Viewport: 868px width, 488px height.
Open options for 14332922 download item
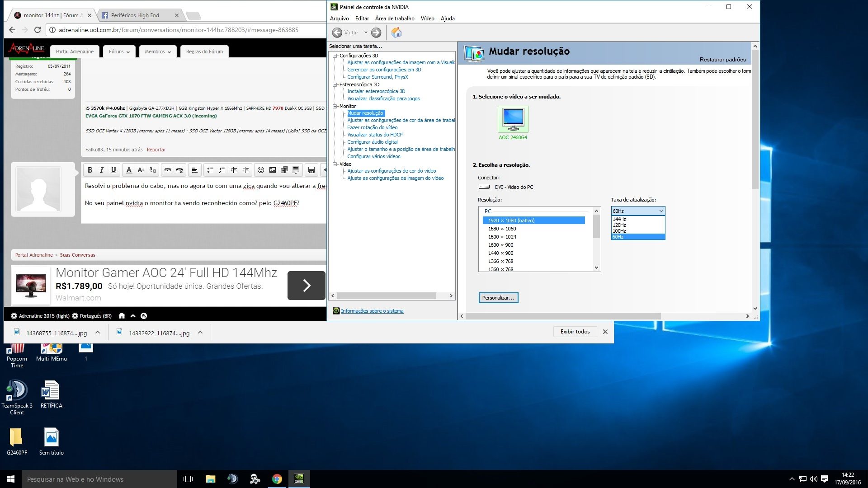click(x=200, y=333)
